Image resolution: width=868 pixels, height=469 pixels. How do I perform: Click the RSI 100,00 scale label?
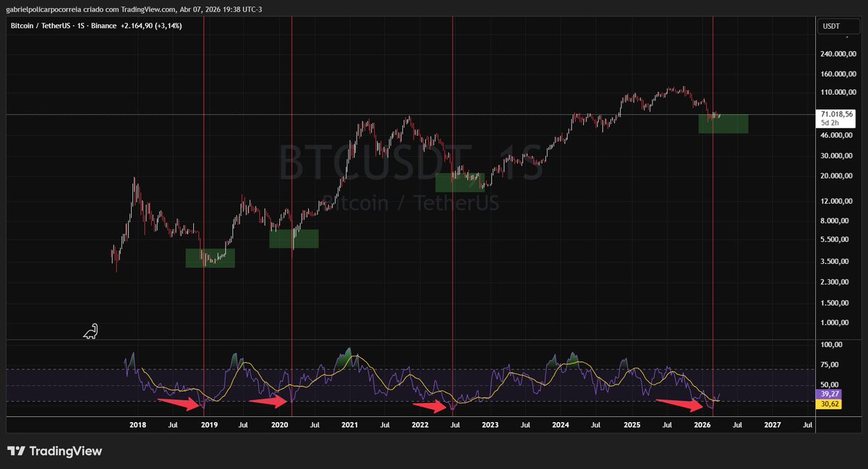pos(831,345)
